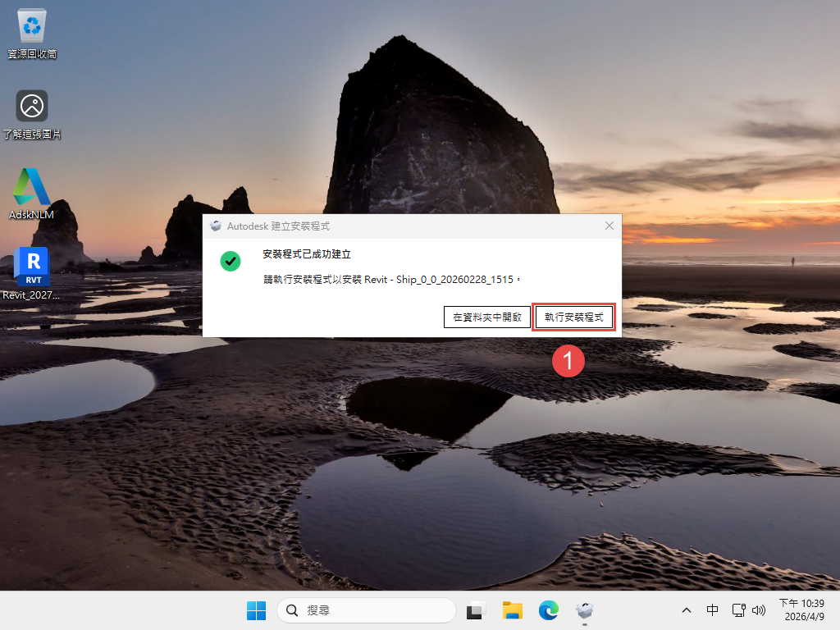Open File Explorer from the taskbar
The image size is (840, 630).
coord(512,610)
